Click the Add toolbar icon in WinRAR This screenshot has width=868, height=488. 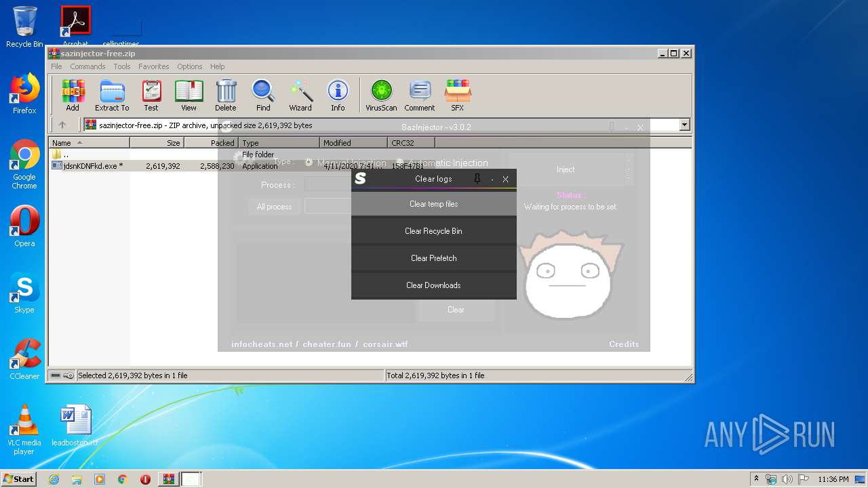pyautogui.click(x=73, y=96)
